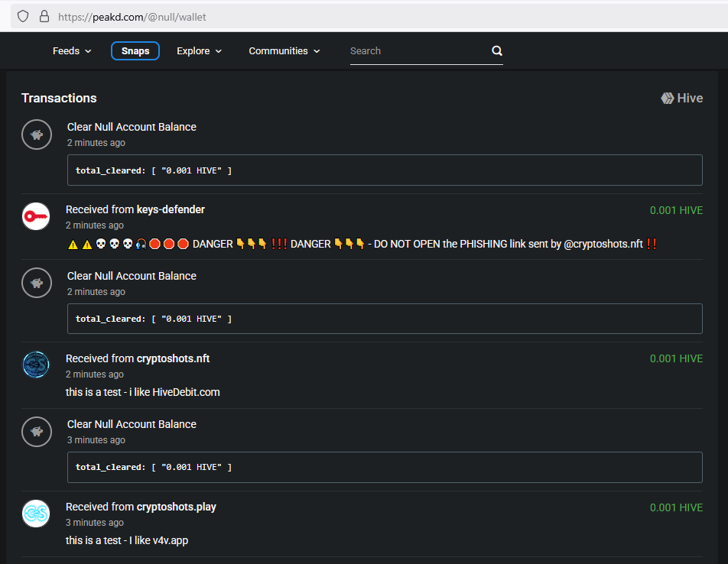The image size is (728, 564).
Task: Click total_cleared box of the topmost entry
Action: [x=385, y=170]
